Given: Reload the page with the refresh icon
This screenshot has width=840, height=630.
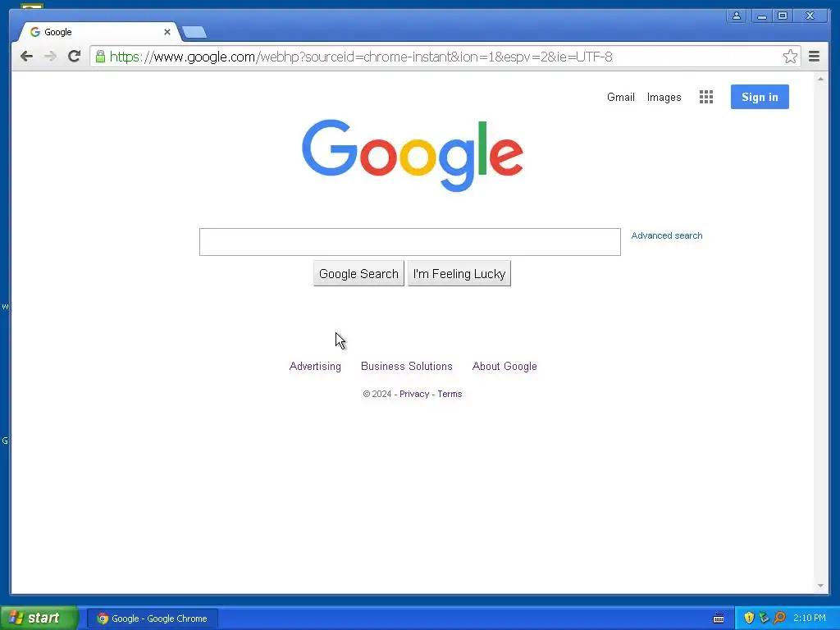Looking at the screenshot, I should 74,57.
